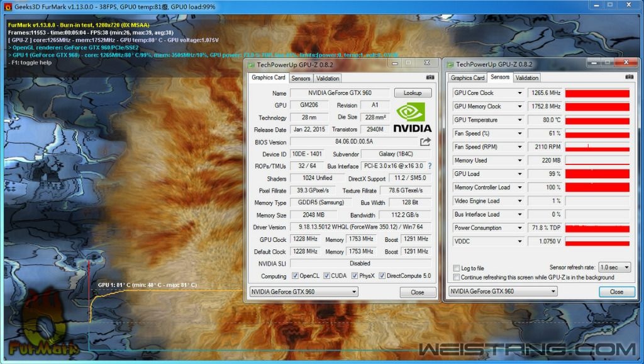Enable Continue refreshing while GPU-Z is in background
Image resolution: width=644 pixels, height=364 pixels.
pyautogui.click(x=456, y=277)
